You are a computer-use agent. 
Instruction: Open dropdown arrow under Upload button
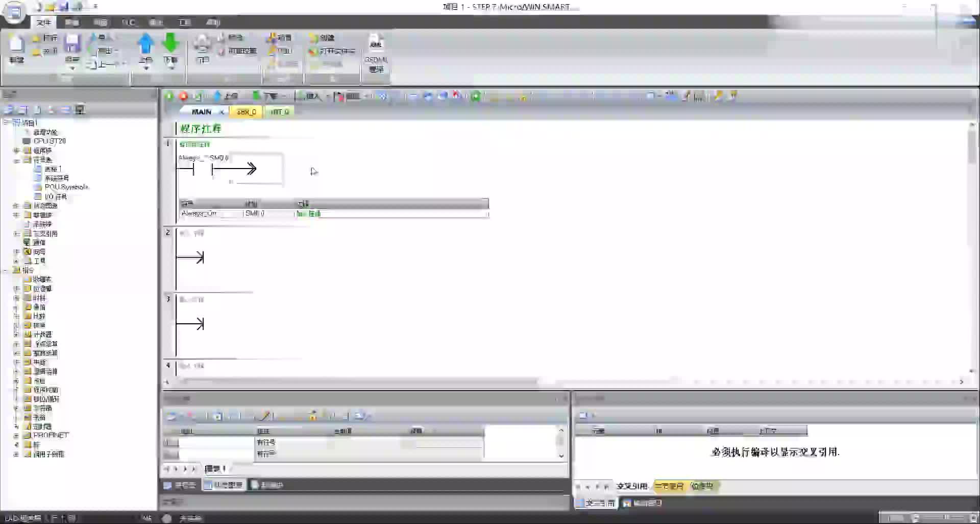coord(145,68)
